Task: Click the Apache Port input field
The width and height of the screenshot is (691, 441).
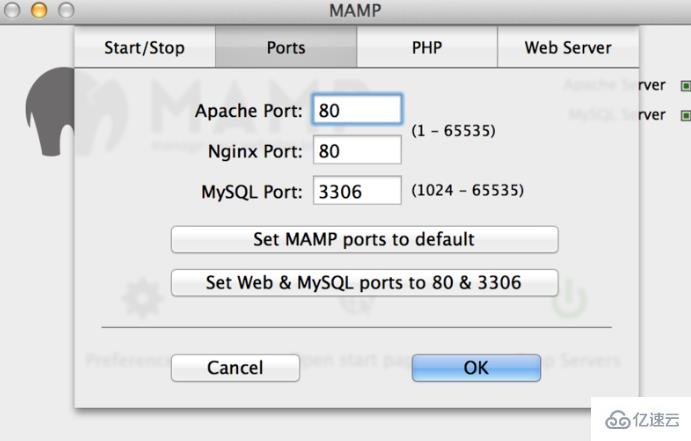Action: (x=357, y=109)
